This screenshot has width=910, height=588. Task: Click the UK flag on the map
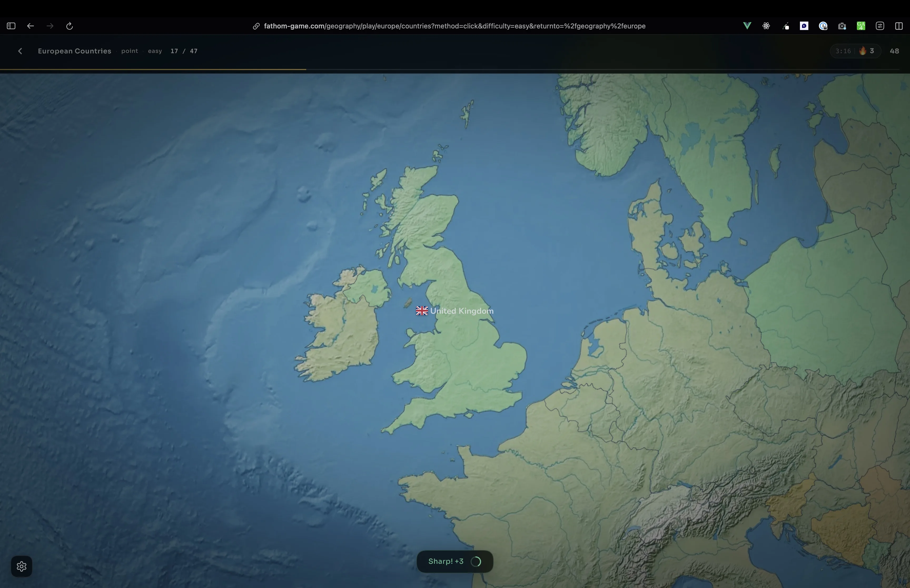[x=422, y=311]
